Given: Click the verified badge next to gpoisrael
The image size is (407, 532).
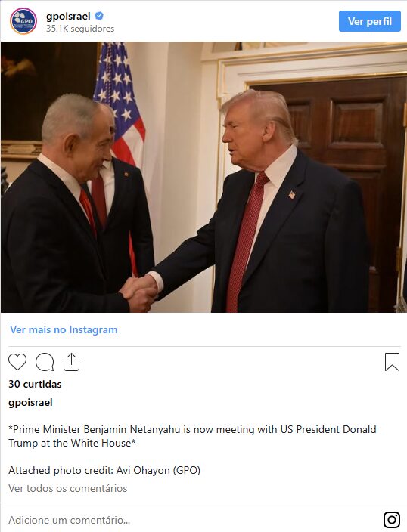Looking at the screenshot, I should click(x=99, y=16).
